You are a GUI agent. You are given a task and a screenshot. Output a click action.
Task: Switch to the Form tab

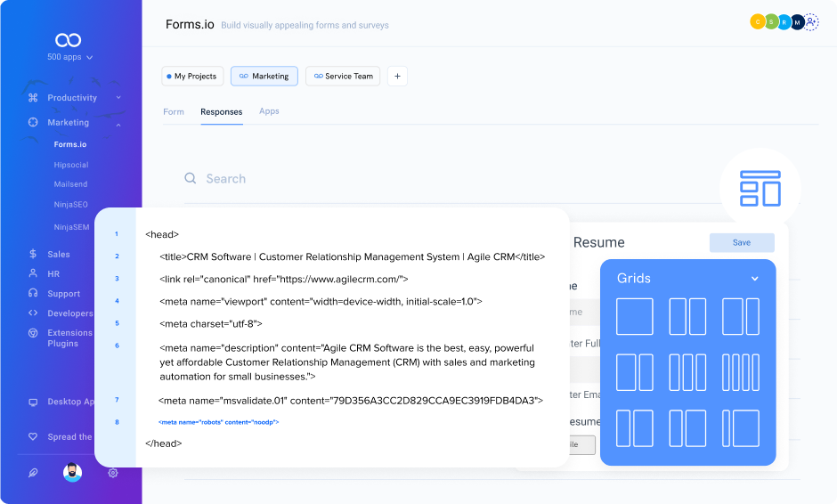point(174,112)
